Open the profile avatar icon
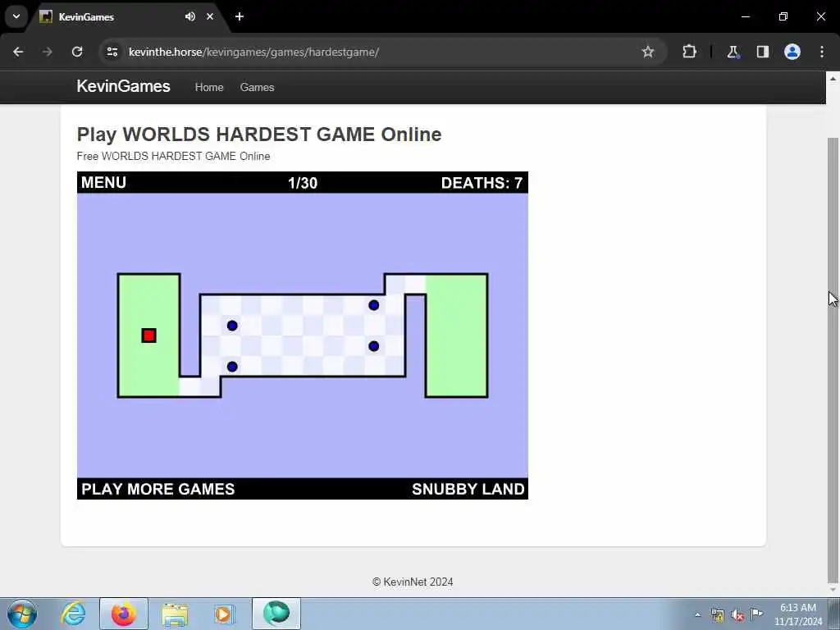The image size is (840, 630). (x=792, y=52)
